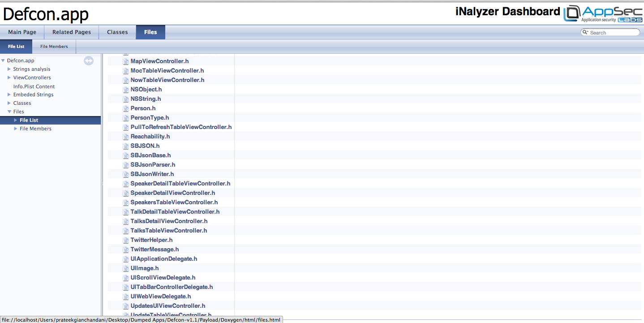Click the sync navigation toggle icon in sidebar
This screenshot has height=323, width=644.
click(89, 61)
